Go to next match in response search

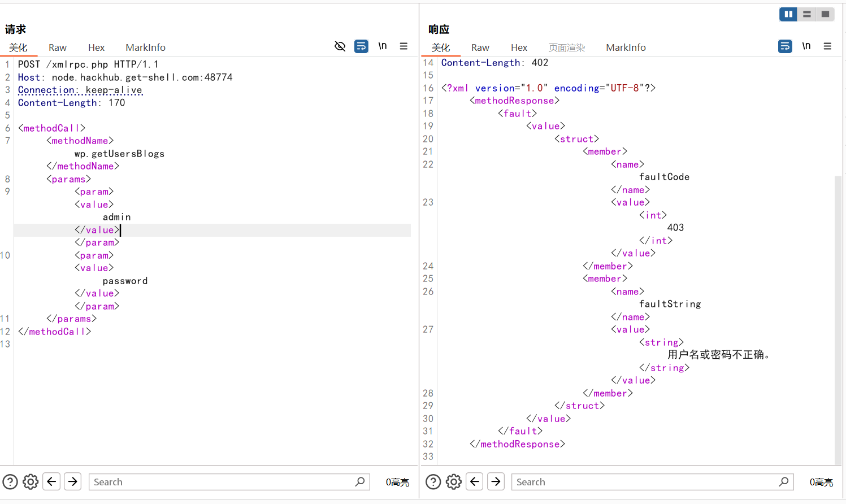pyautogui.click(x=496, y=482)
